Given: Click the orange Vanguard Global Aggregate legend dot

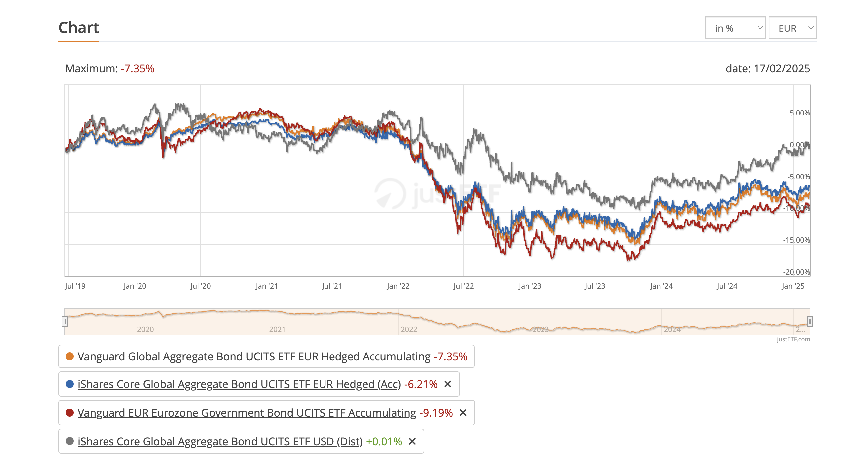Looking at the screenshot, I should [70, 356].
